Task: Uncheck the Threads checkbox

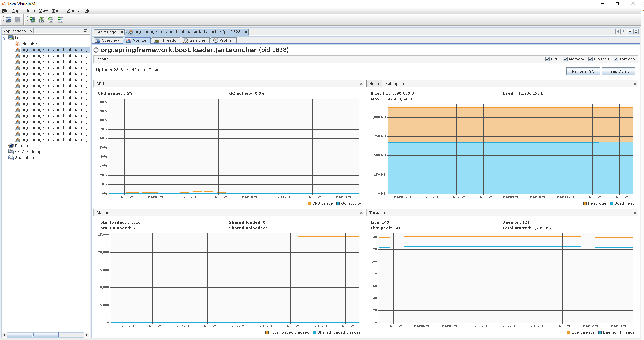Action: tap(616, 59)
